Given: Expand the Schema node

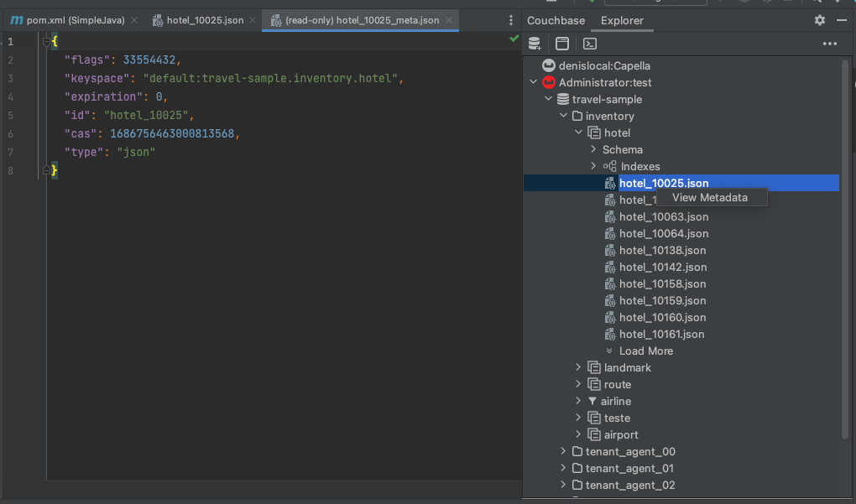Looking at the screenshot, I should pos(593,149).
